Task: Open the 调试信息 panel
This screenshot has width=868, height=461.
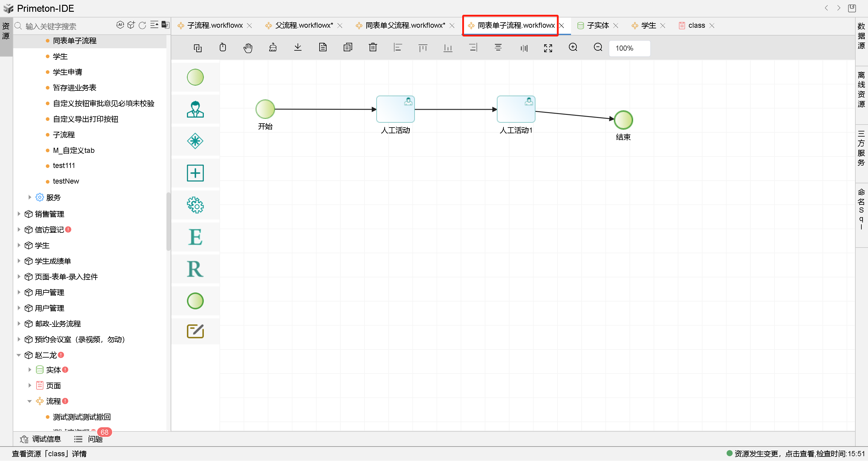Action: click(x=46, y=439)
